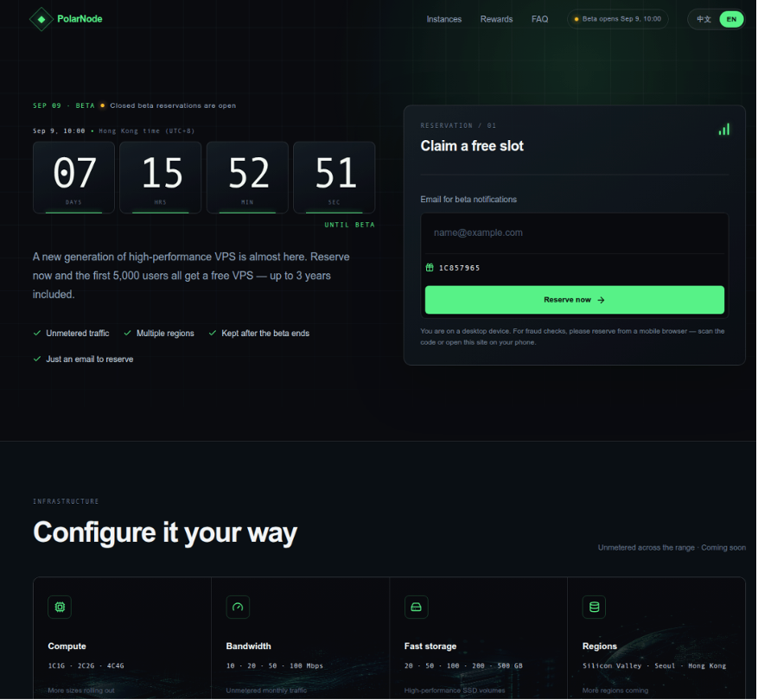Select the EN language option

click(x=731, y=19)
